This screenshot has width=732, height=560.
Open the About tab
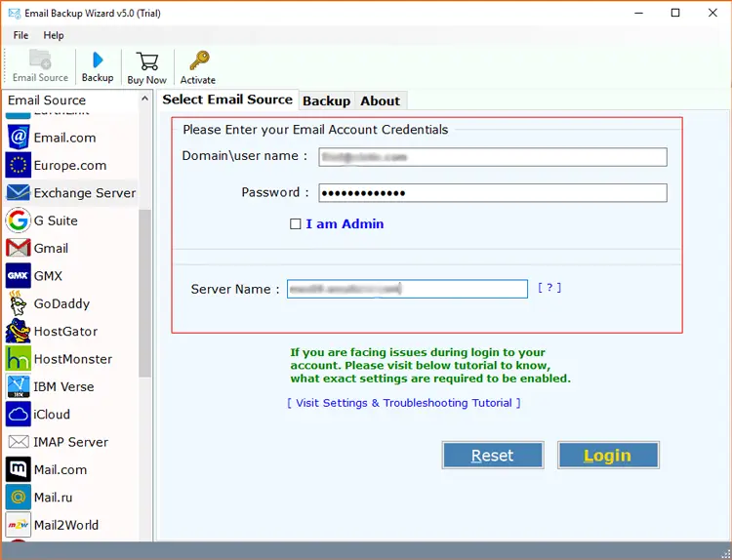tap(380, 100)
